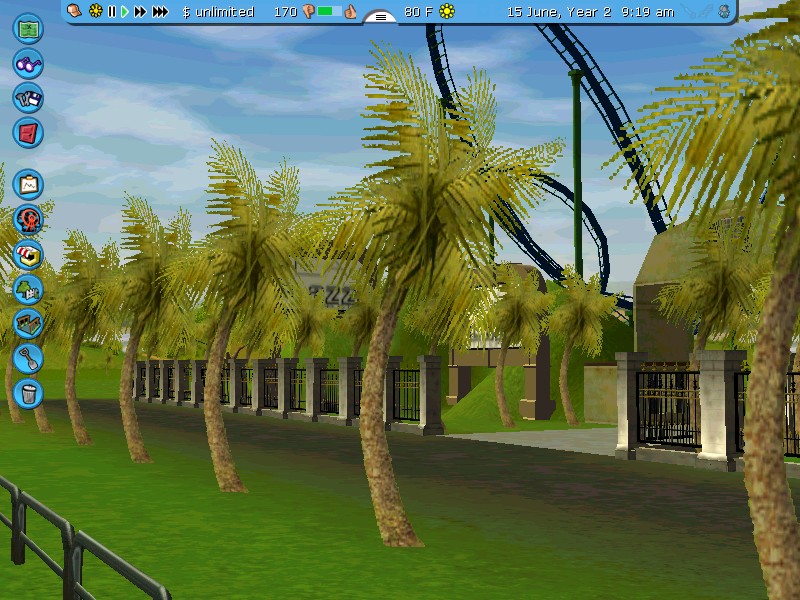
Task: Click the 9:19 am clock
Action: (648, 12)
